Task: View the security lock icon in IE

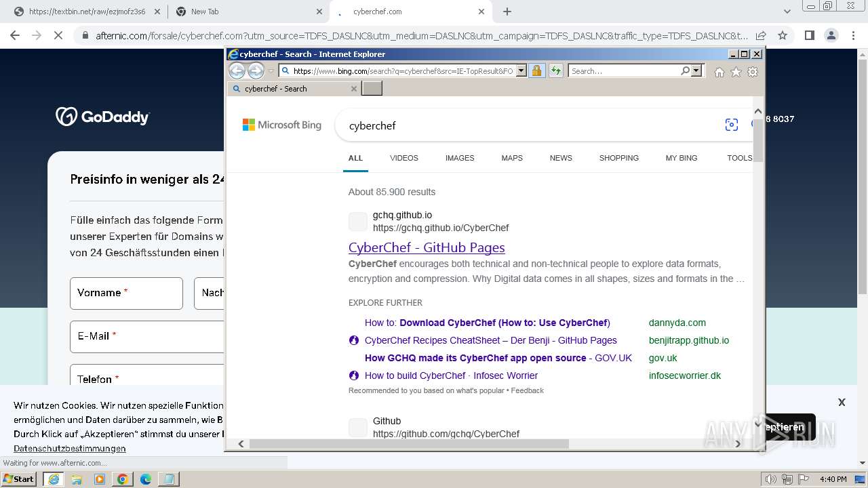Action: (537, 70)
